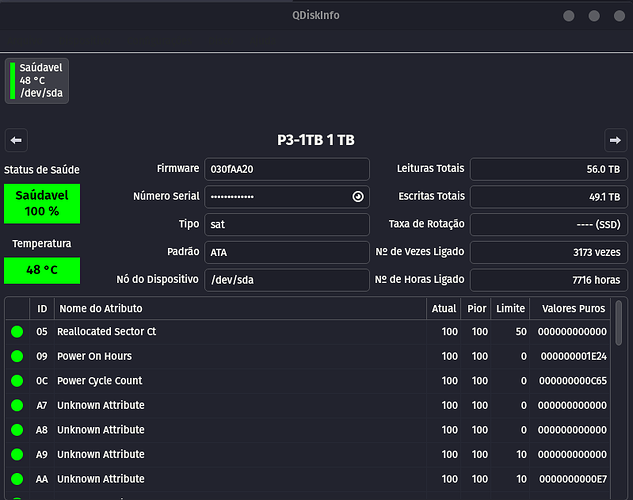Select the /dev/sda disk button at top
Image resolution: width=633 pixels, height=500 pixels.
37,81
